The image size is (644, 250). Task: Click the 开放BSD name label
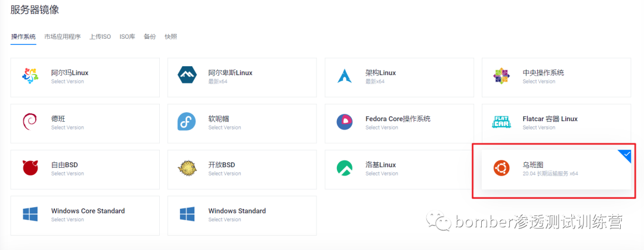(222, 165)
